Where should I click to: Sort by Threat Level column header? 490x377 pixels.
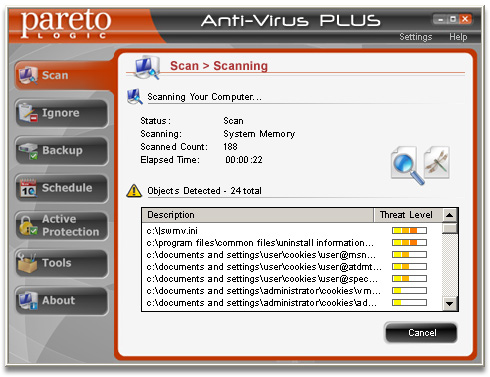(407, 215)
